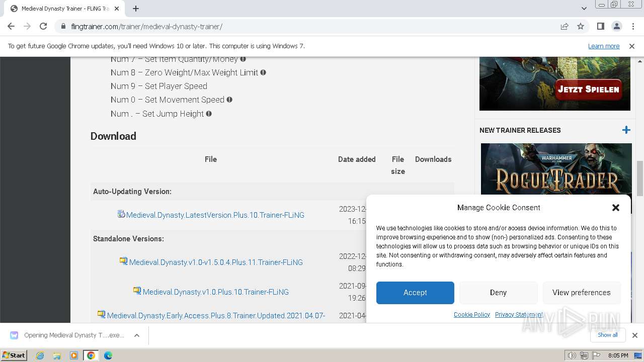Open the Chrome profile avatar
The height and width of the screenshot is (362, 644).
coord(616,26)
